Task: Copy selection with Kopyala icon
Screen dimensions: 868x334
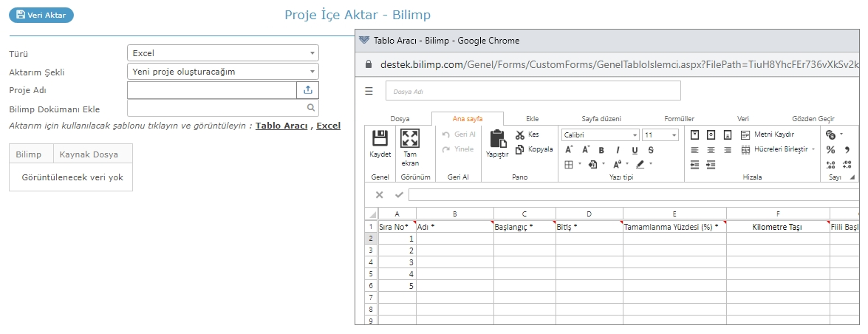Action: [520, 149]
